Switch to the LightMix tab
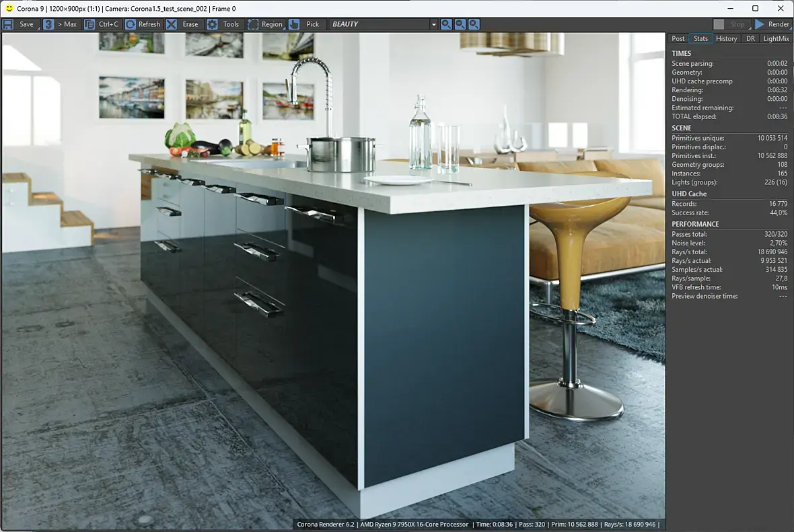The height and width of the screenshot is (532, 794). click(x=776, y=38)
